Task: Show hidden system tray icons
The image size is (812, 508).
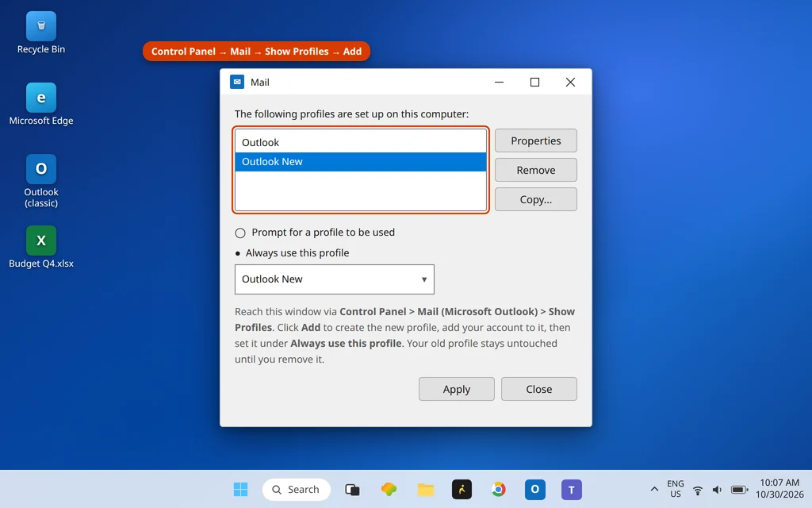Action: 654,489
